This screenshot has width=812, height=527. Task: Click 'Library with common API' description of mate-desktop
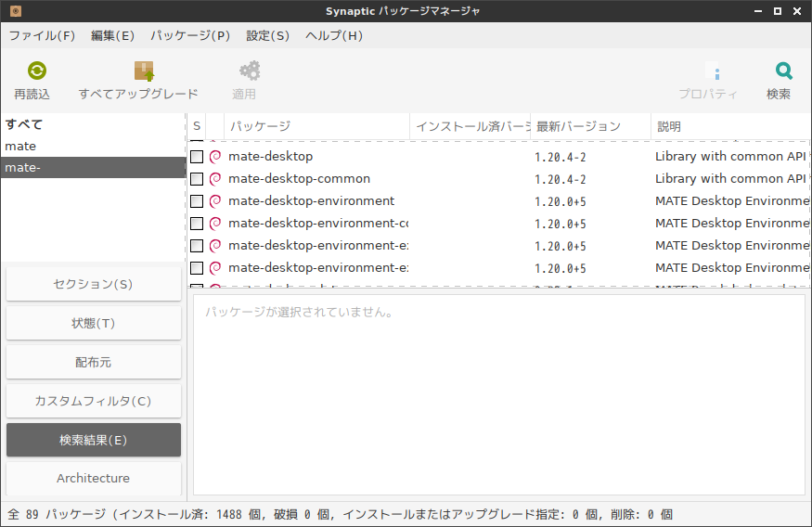[x=730, y=157]
